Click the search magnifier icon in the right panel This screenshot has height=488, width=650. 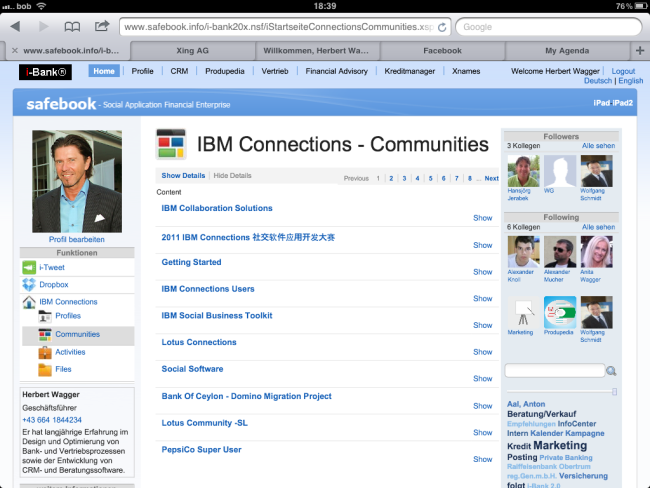[x=611, y=371]
